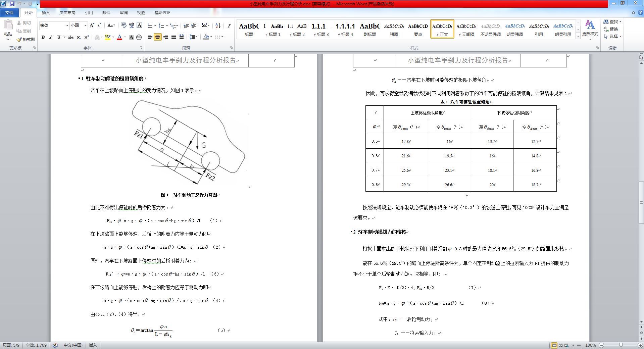
Task: Clear formatting with the eraser icon
Action: (123, 26)
